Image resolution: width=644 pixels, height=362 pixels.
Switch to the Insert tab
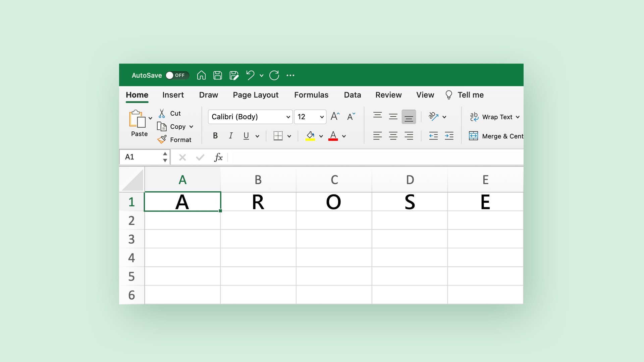coord(173,95)
